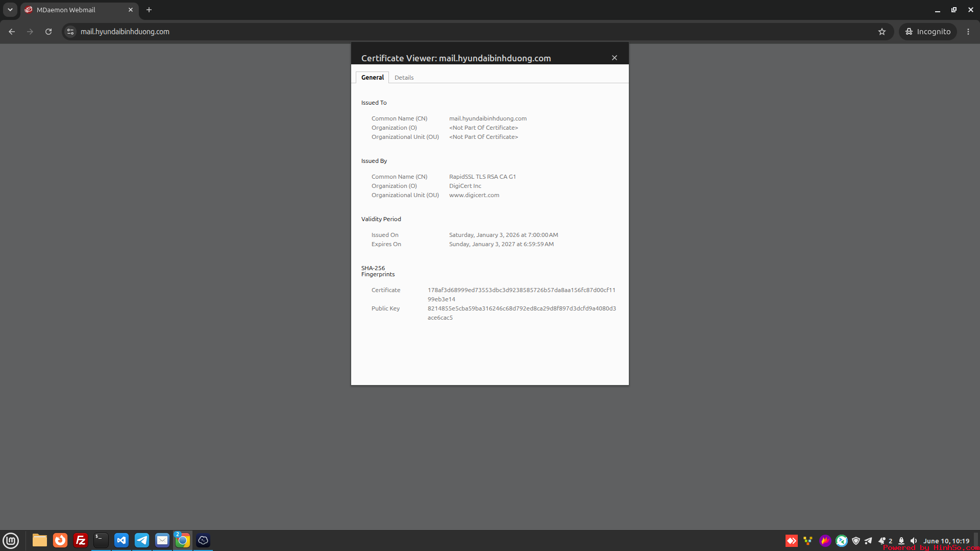Image resolution: width=980 pixels, height=551 pixels.
Task: Open Chrome's three-dot menu
Action: click(968, 32)
